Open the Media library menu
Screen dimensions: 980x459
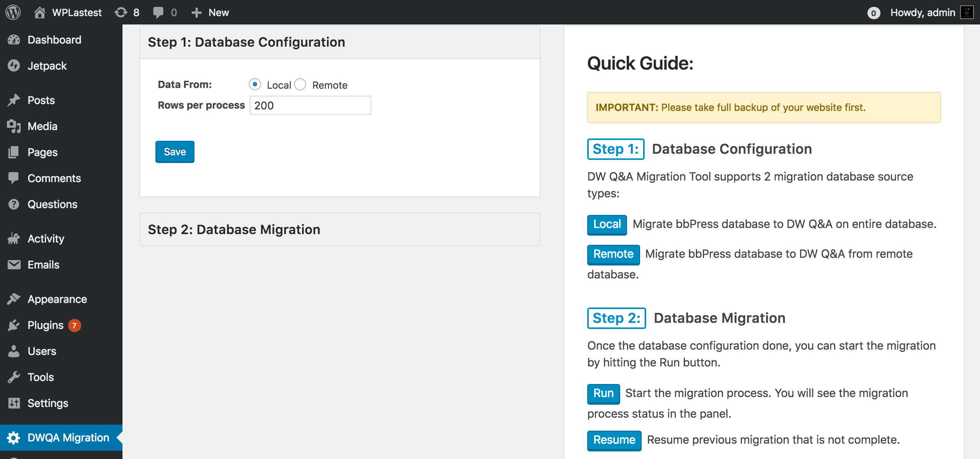click(42, 126)
